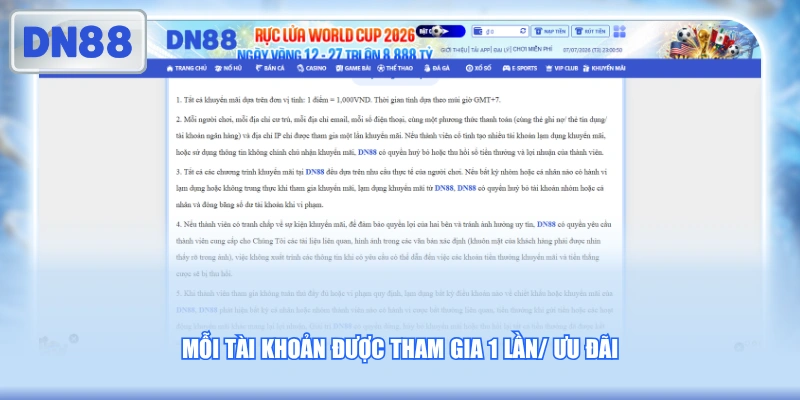This screenshot has width=800, height=400.
Task: Open the E-SPORTS menu
Action: tap(519, 68)
